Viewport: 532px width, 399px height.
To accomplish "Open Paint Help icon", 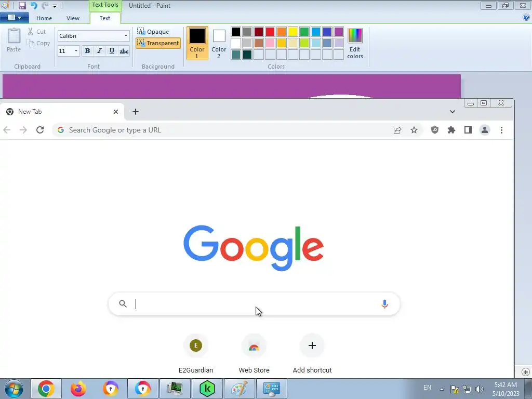I will click(x=526, y=17).
